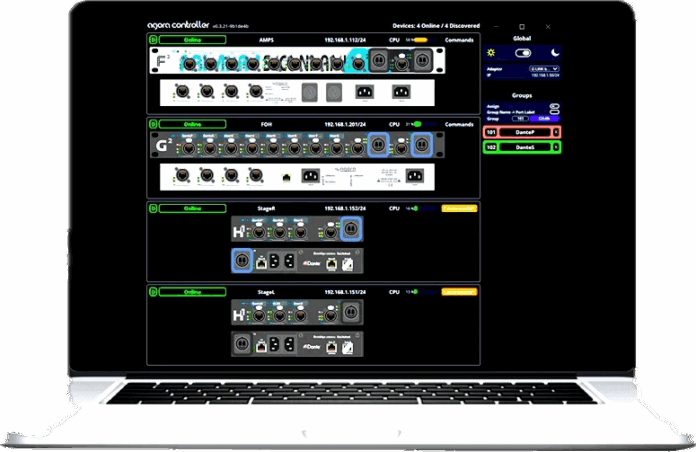
Task: Click the rightmost IEC power inlet on FOH rear
Action: (415, 176)
